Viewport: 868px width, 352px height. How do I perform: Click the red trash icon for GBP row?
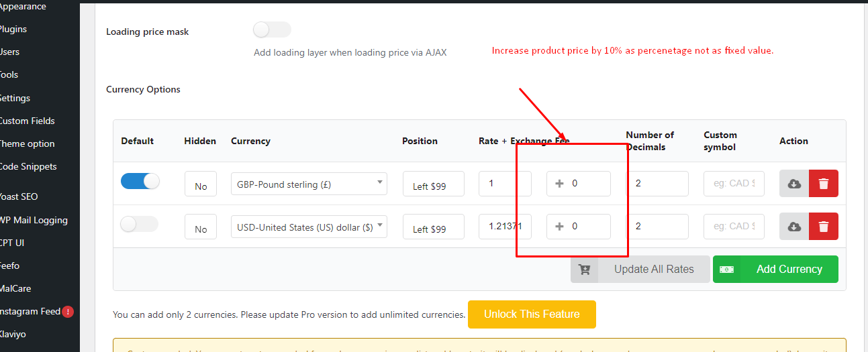[824, 184]
